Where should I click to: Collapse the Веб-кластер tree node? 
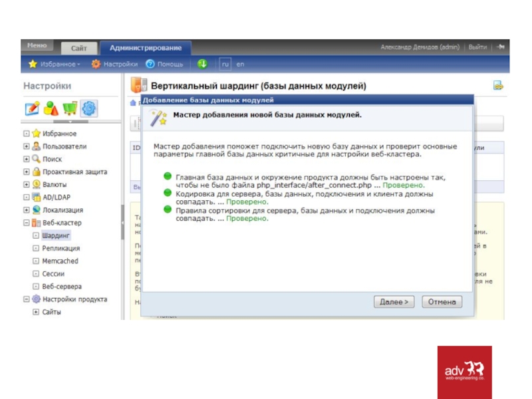[27, 223]
